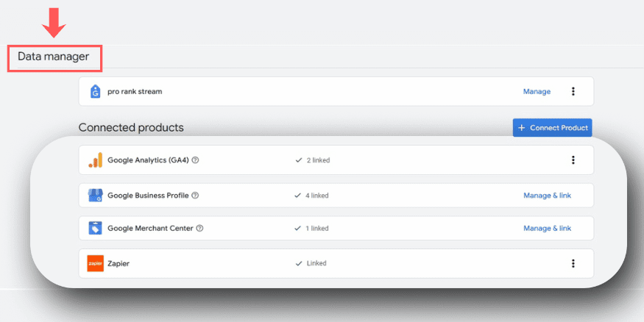Viewport: 644px width, 322px height.
Task: Click the Google Merchant Center tag icon
Action: (95, 229)
